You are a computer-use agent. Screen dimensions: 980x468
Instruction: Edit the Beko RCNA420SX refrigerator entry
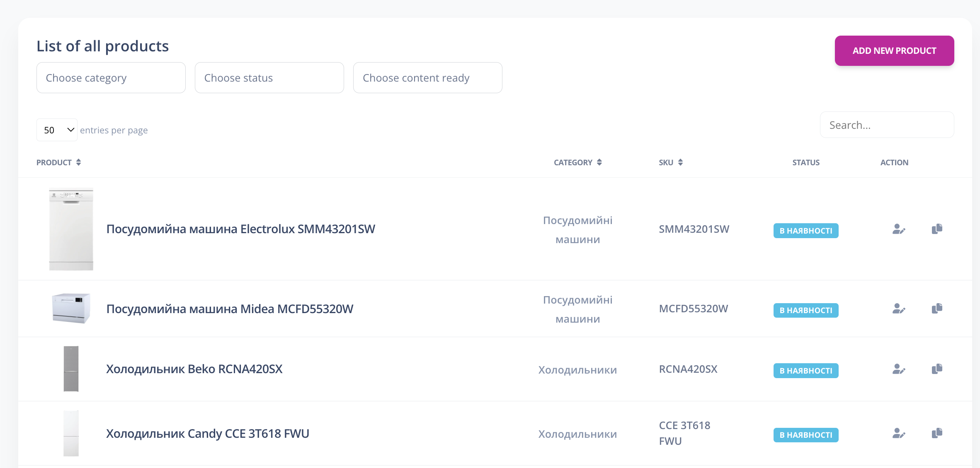[x=898, y=369]
